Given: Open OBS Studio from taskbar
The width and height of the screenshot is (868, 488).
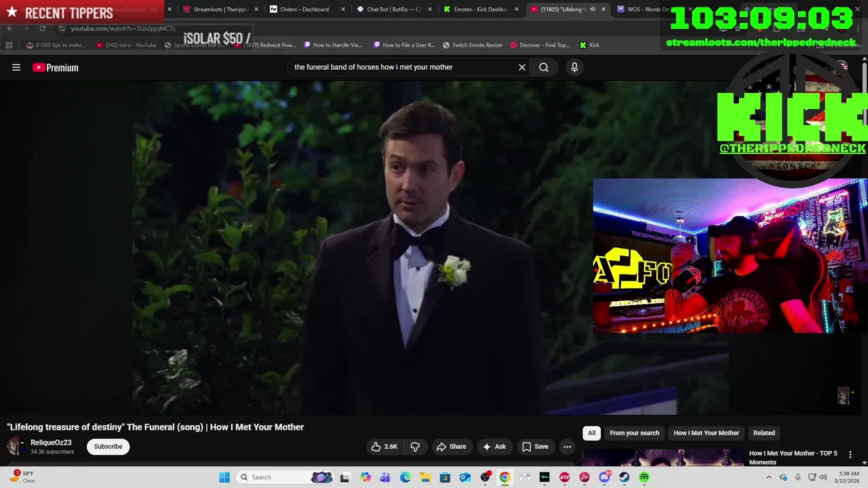Looking at the screenshot, I should (485, 477).
